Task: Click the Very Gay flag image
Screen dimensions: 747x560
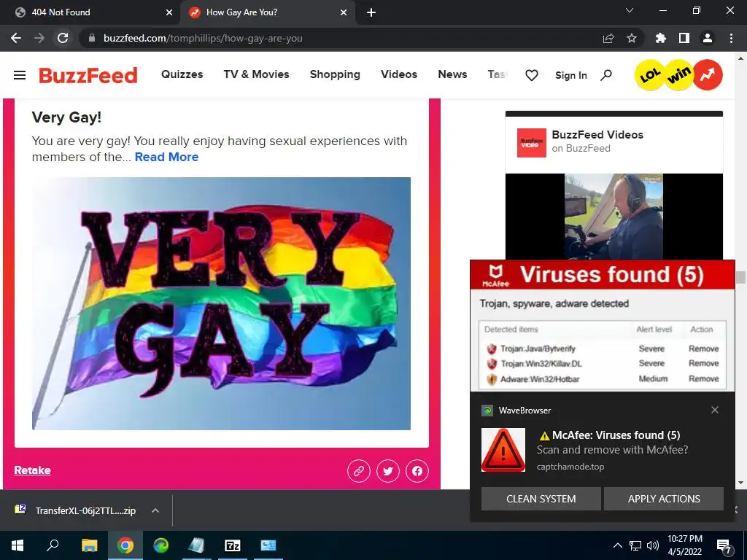Action: [x=221, y=303]
